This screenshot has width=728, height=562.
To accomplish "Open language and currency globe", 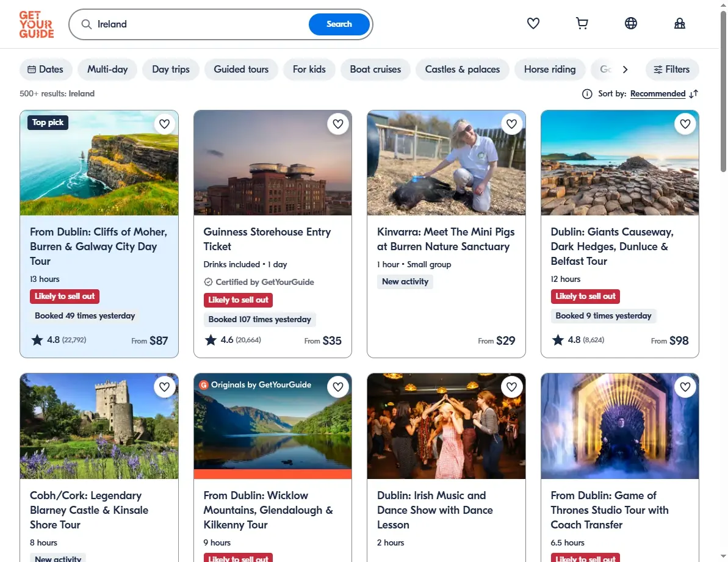I will click(630, 23).
